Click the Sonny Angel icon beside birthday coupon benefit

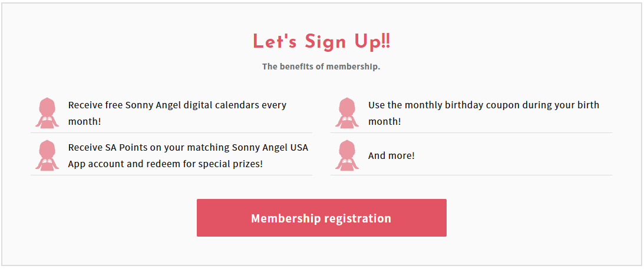pos(348,113)
